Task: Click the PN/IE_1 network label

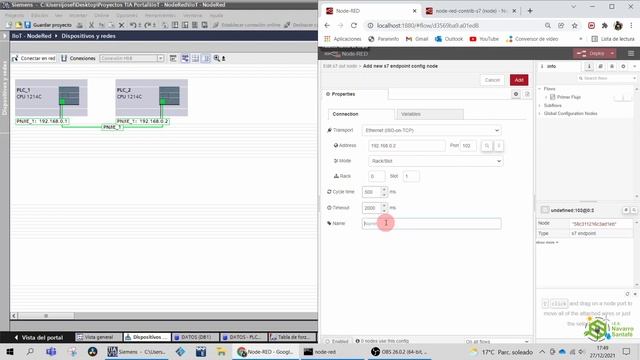Action: point(112,127)
